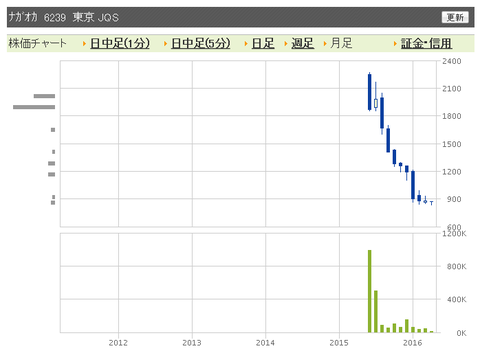
Task: Click the 株価チャート heading text
Action: coord(37,43)
